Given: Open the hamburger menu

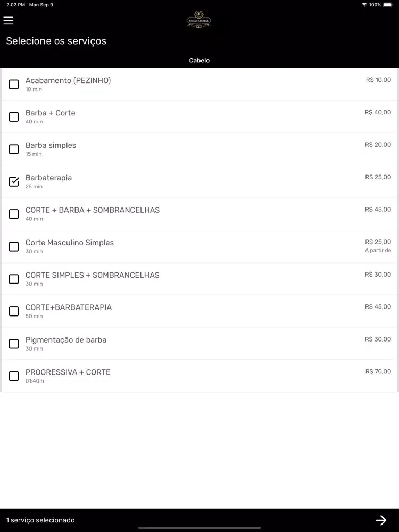Looking at the screenshot, I should coord(9,21).
